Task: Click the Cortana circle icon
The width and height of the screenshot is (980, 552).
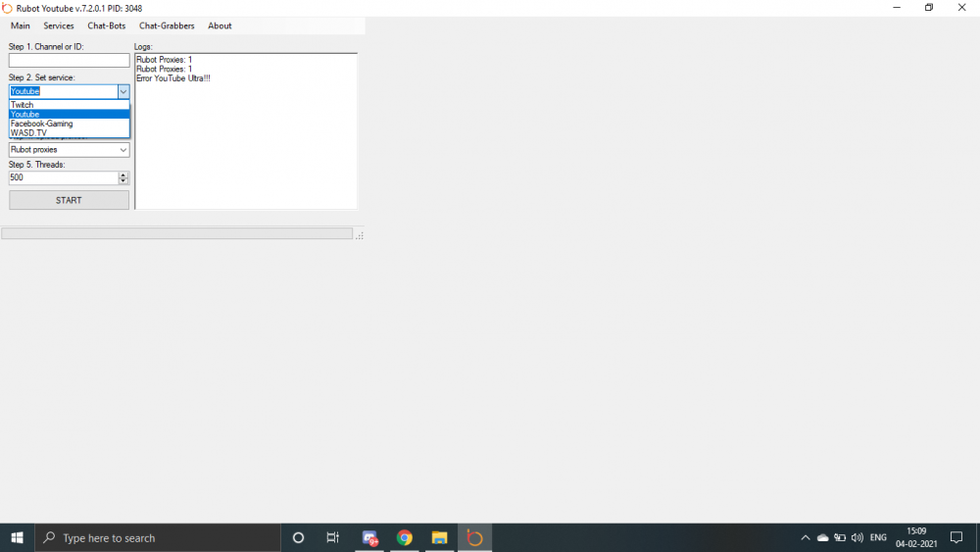Action: coord(299,537)
